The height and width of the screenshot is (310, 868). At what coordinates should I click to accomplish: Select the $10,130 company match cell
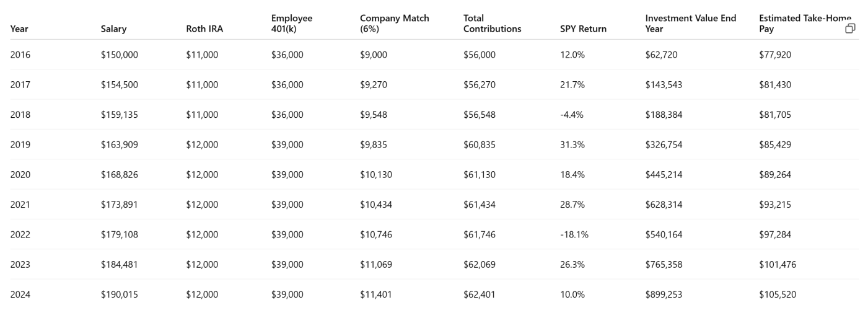click(376, 174)
